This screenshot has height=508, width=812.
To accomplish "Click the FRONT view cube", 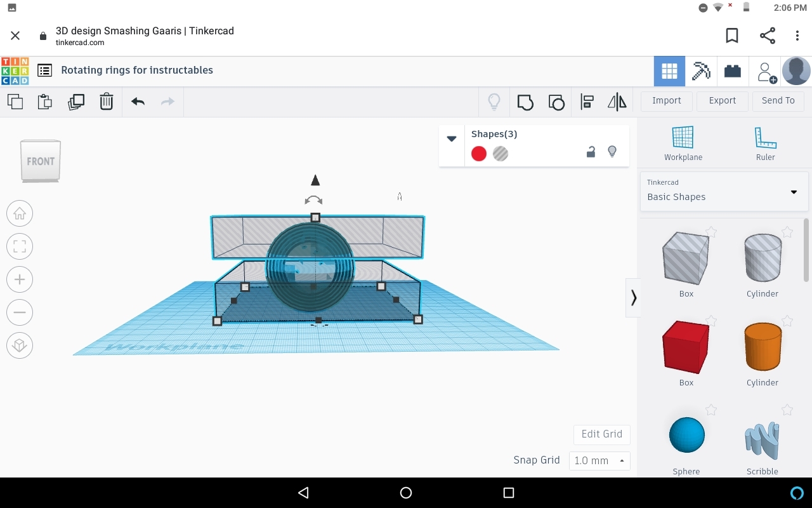I will click(x=41, y=161).
